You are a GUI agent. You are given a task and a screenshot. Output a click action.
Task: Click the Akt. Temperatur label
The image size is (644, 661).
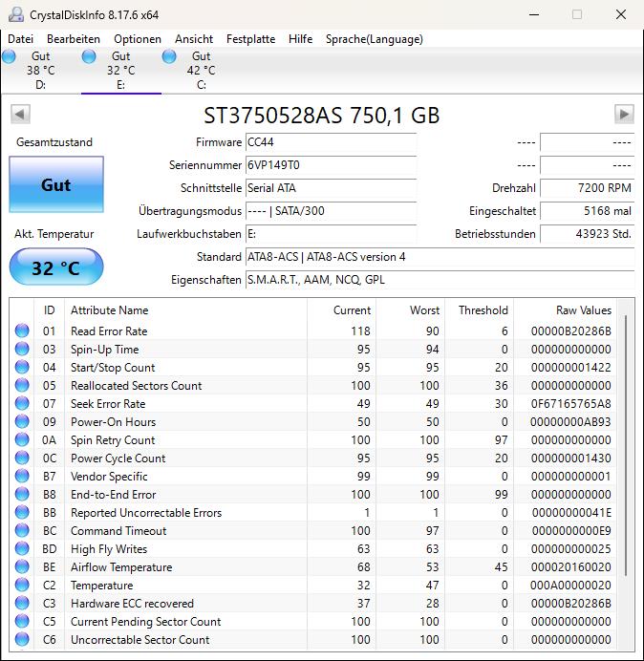tap(54, 234)
